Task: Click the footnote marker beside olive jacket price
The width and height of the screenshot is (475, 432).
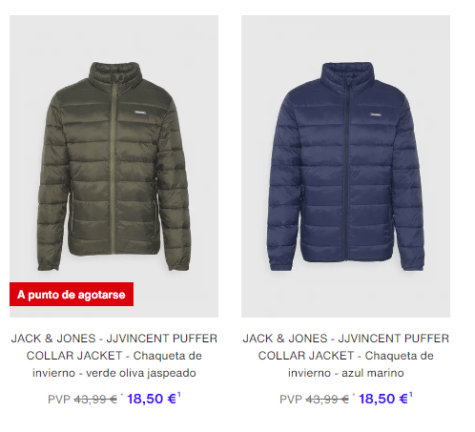Action: click(x=179, y=395)
